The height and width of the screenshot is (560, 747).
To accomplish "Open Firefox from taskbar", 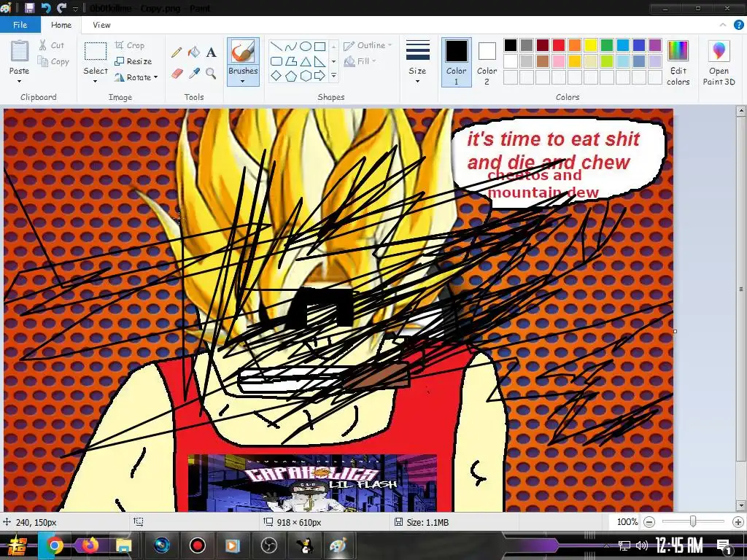I will pyautogui.click(x=89, y=545).
